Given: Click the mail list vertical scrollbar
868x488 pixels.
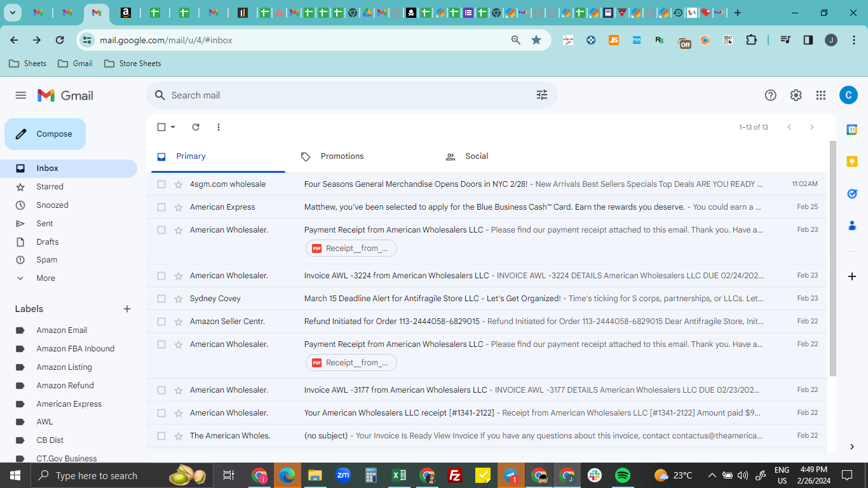Looking at the screenshot, I should pyautogui.click(x=833, y=257).
